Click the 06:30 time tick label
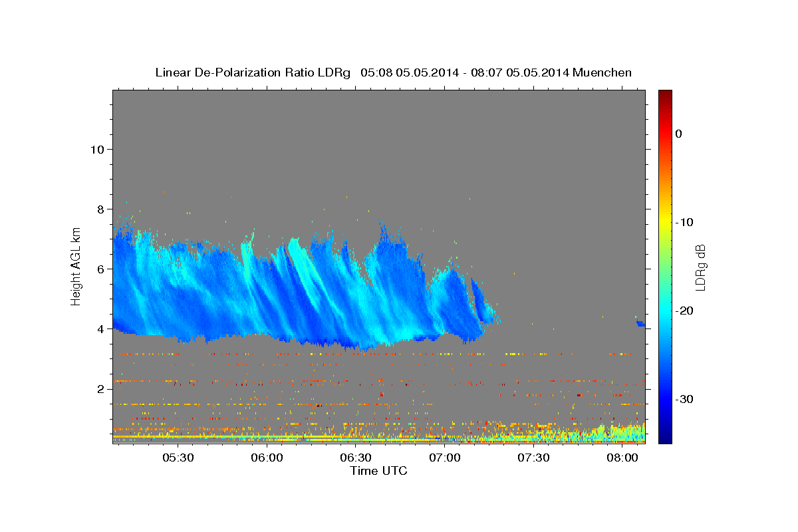 coord(356,458)
